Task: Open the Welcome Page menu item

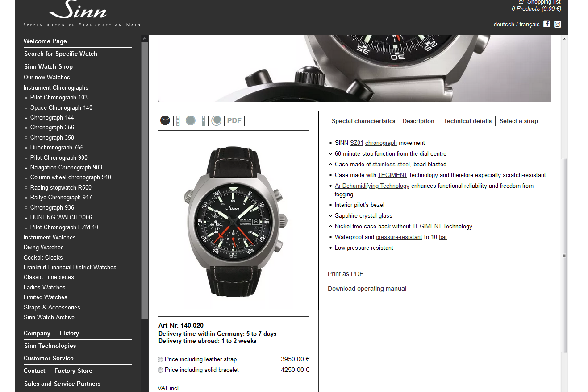Action: coord(46,41)
